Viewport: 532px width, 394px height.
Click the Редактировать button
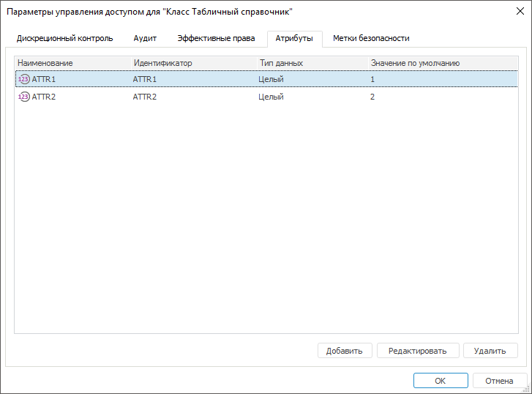[417, 351]
